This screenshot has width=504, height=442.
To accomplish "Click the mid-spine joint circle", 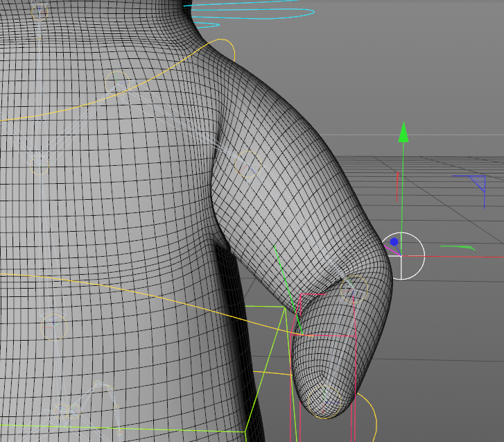I will [x=39, y=164].
